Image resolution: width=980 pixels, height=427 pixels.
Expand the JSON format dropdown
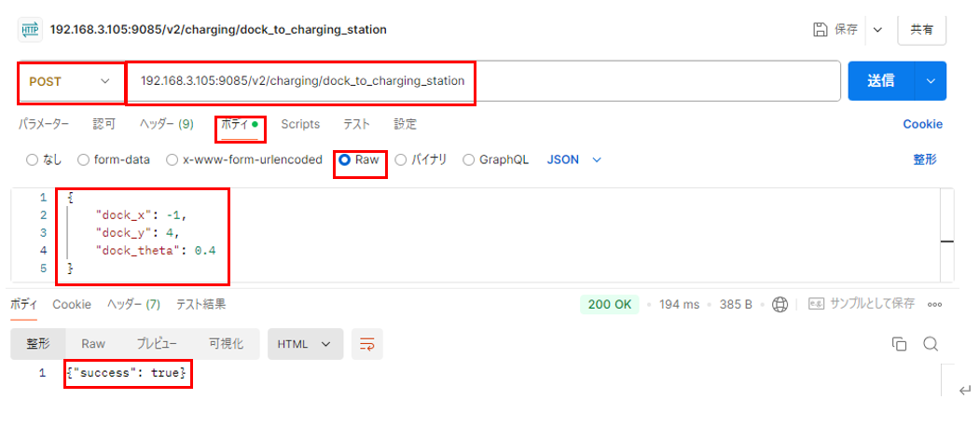click(573, 159)
